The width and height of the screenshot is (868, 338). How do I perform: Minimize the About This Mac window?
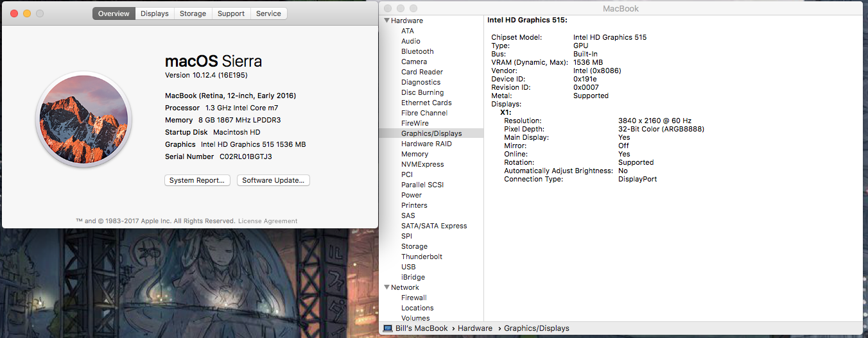pos(26,13)
